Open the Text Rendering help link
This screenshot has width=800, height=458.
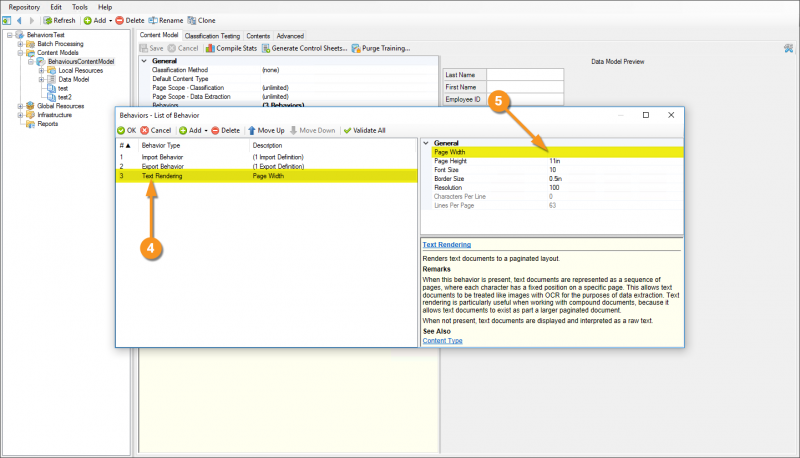[446, 244]
